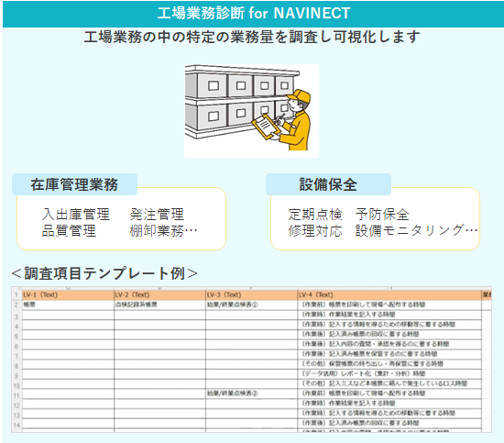Click row 7 cell '記入済み帳票を保管するのに要する時間'
Viewport: 504px width, 443px height.
(389, 354)
